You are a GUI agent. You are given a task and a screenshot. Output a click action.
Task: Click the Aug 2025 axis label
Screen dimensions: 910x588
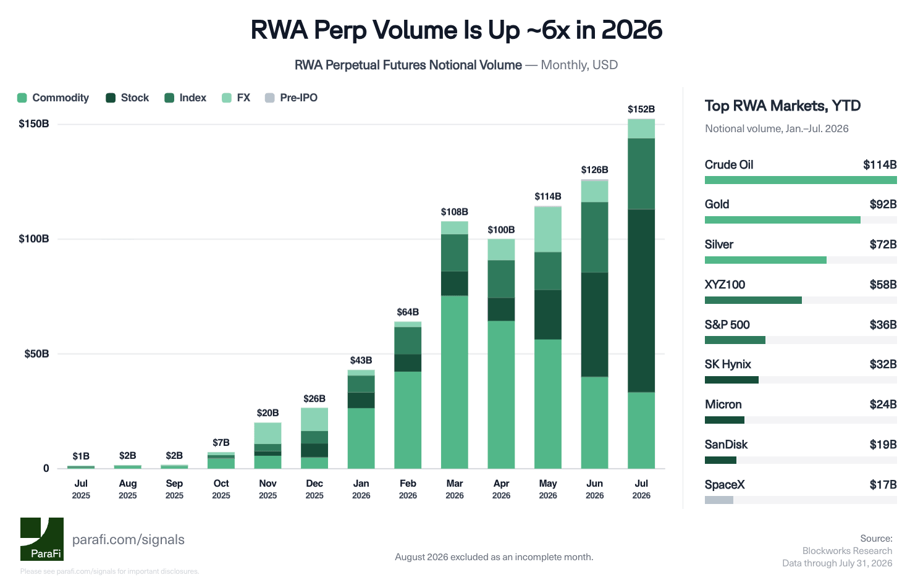(128, 489)
